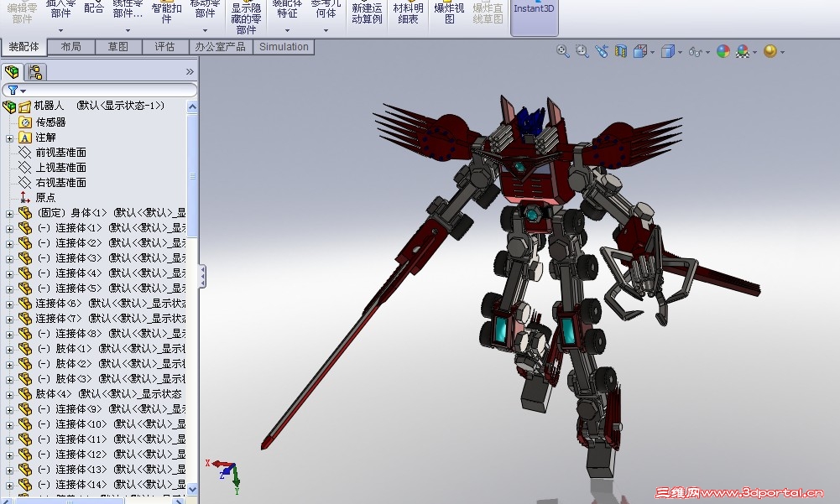Viewport: 840px width, 504px height.
Task: Click the panel collapse handle on splitter
Action: 202,277
